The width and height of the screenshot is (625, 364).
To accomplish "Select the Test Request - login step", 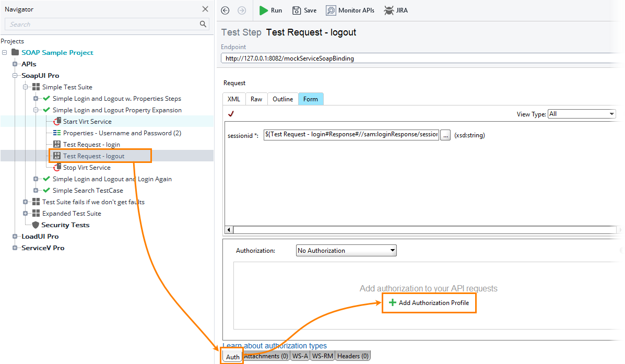I will [91, 144].
